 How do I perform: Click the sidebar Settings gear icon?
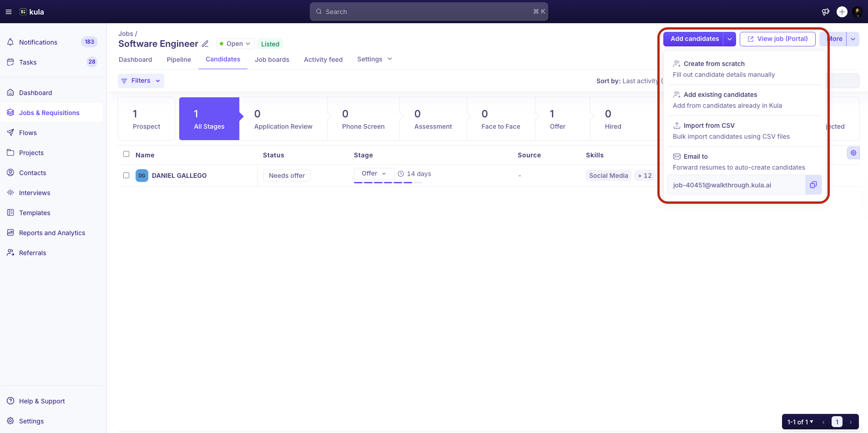click(10, 421)
